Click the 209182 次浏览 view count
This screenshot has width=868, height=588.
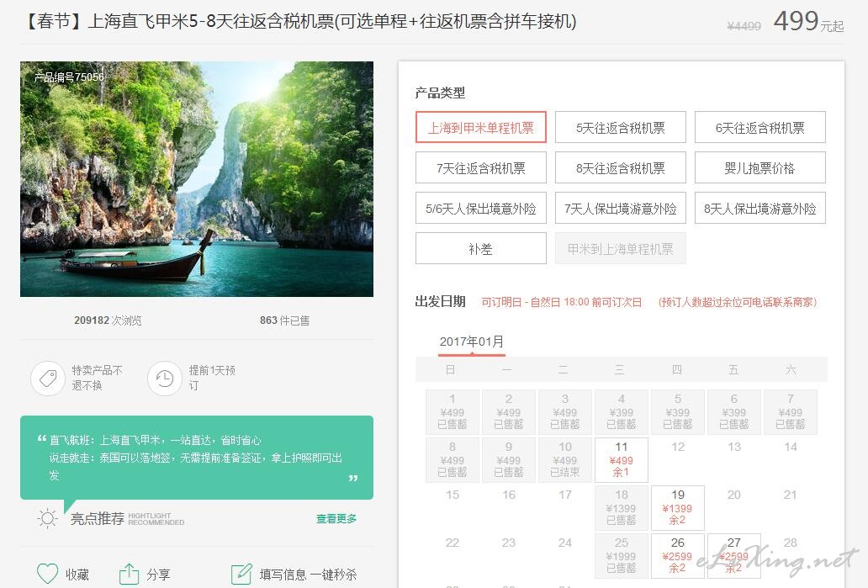[x=108, y=320]
